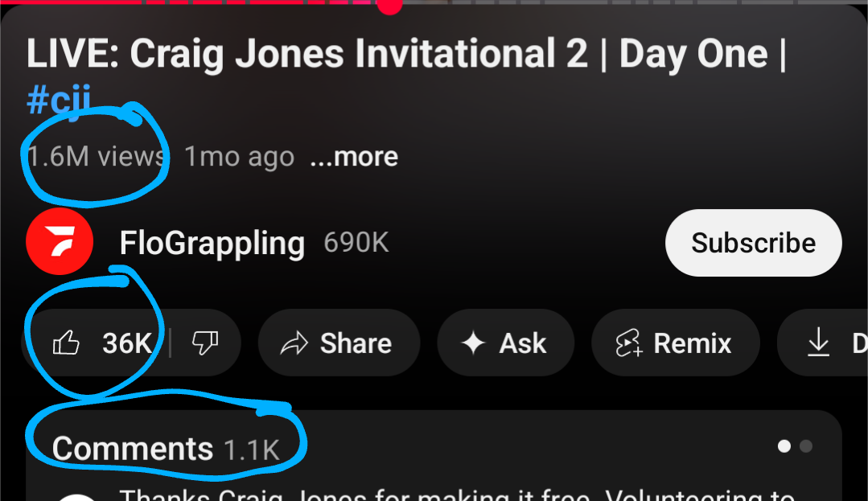Viewport: 868px width, 501px height.
Task: Tap the curved Share arrow icon
Action: point(294,343)
